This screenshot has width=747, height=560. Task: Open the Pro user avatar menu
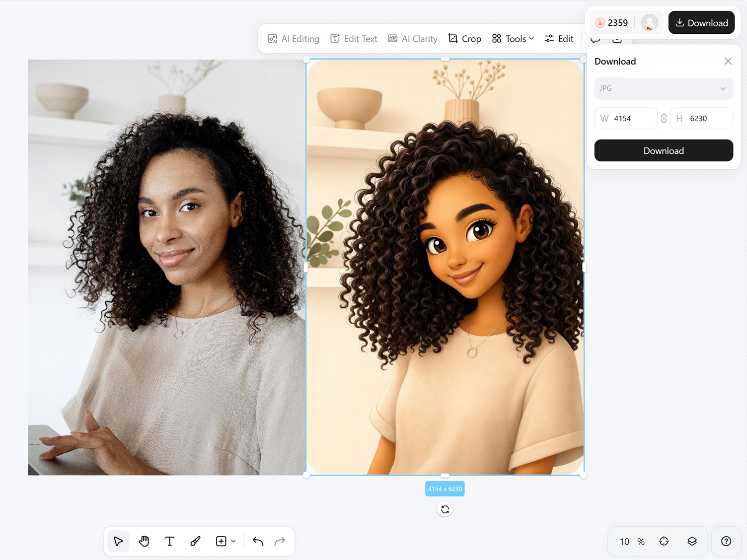[650, 23]
